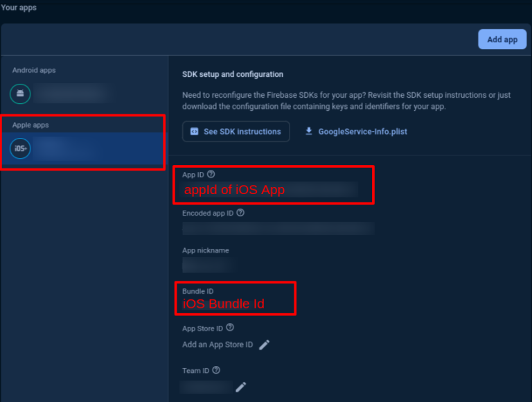Select the Android app circular icon
This screenshot has width=532, height=402.
[x=20, y=94]
